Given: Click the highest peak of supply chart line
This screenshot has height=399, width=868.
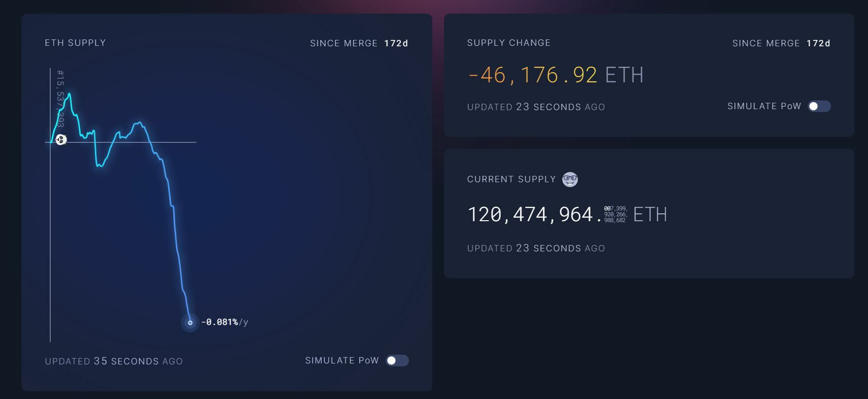Looking at the screenshot, I should pyautogui.click(x=70, y=94).
